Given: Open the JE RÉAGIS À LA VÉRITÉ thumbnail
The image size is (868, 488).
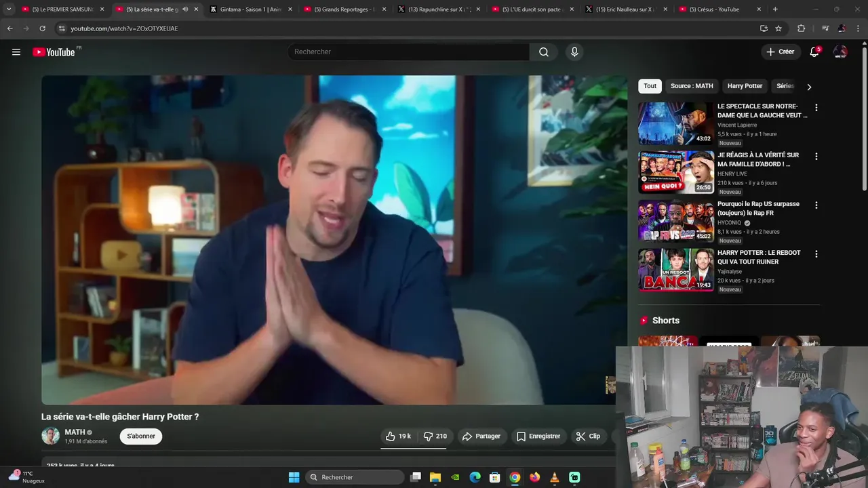Looking at the screenshot, I should (675, 172).
